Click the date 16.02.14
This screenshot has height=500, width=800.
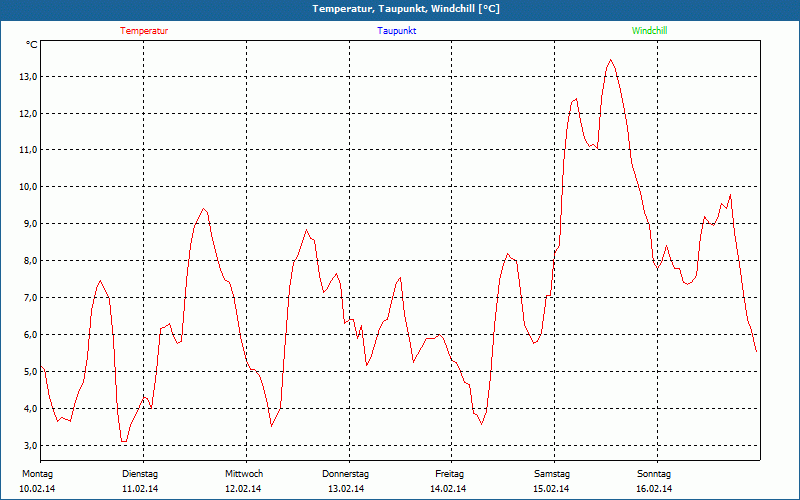coord(654,489)
